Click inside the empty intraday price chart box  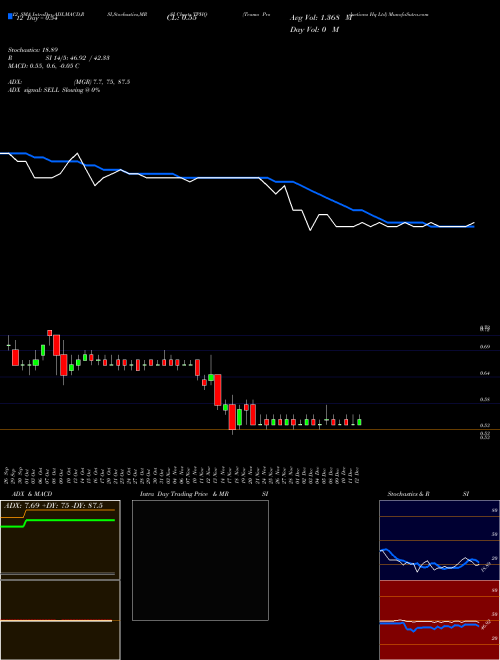(200, 560)
